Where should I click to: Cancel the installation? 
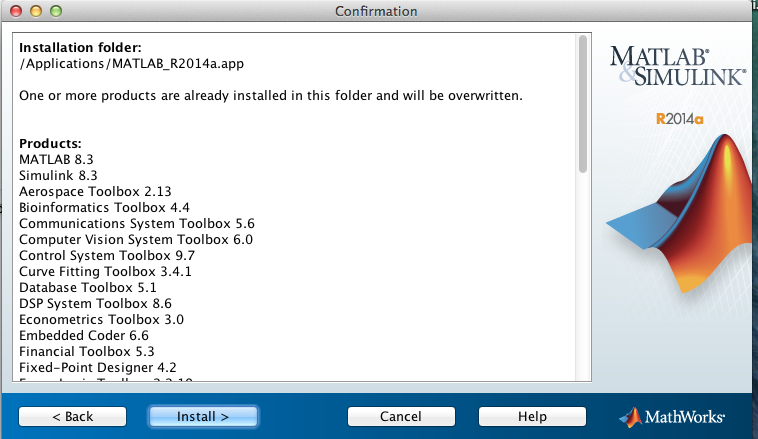401,417
